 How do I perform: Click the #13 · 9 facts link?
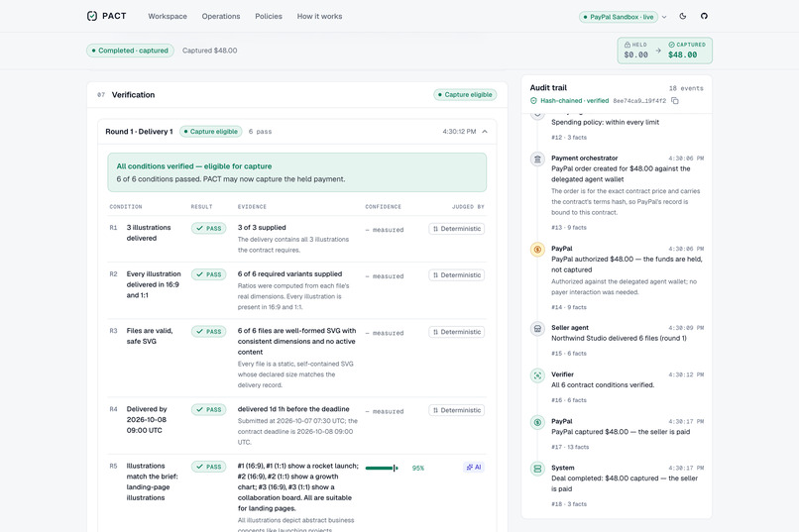[x=569, y=228]
